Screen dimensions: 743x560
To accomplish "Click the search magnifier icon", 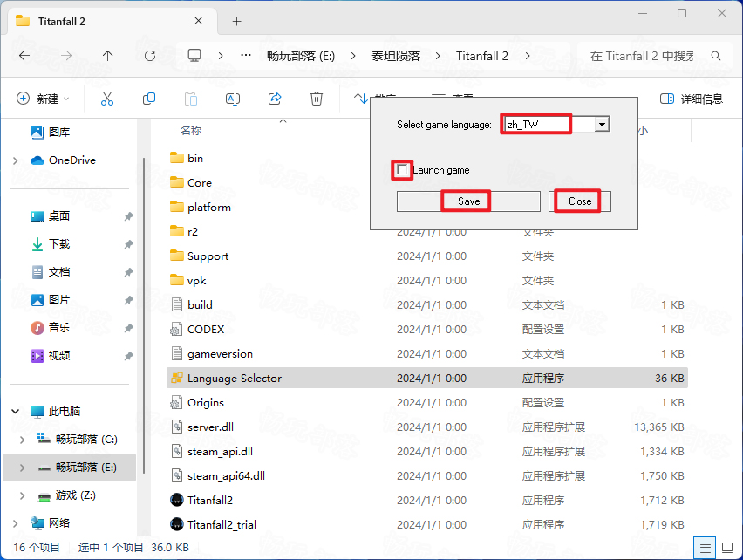I will coord(716,56).
